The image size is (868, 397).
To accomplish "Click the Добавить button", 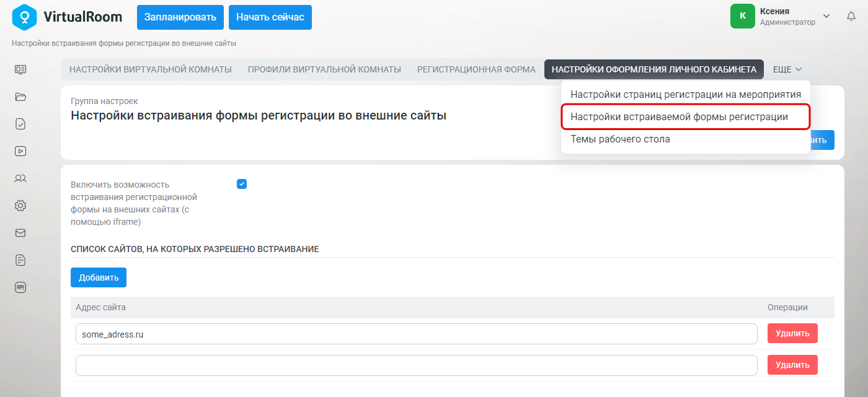I will (x=99, y=277).
